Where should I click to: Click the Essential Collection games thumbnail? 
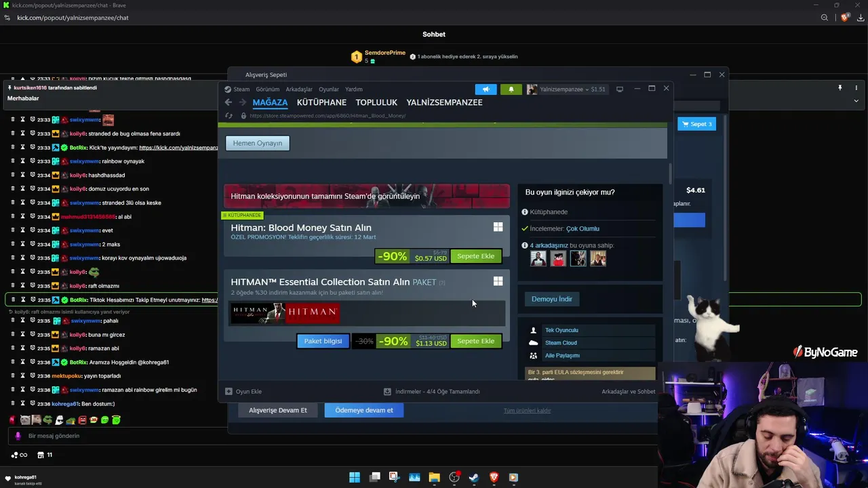coord(285,312)
